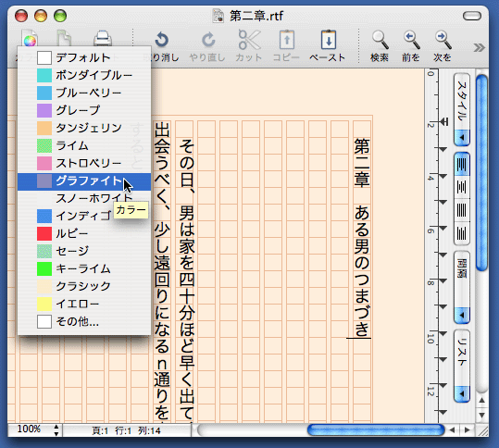499x448 pixels.
Task: Select the first text alignment button
Action: coord(462,164)
